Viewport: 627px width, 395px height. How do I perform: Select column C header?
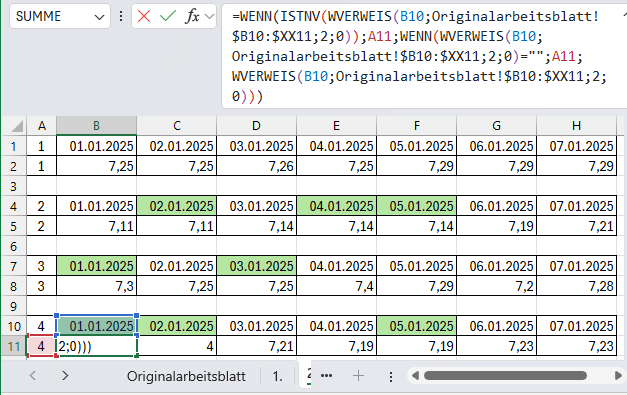click(177, 126)
